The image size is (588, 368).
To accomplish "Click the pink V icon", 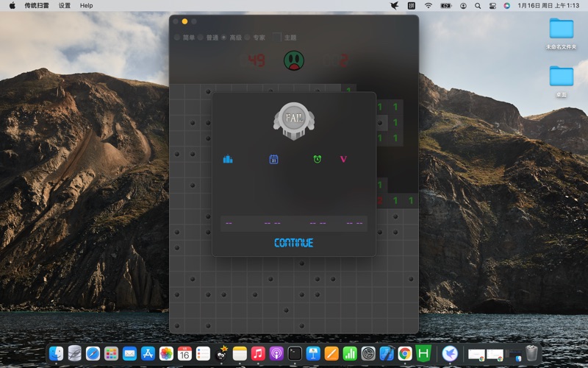I will (343, 159).
